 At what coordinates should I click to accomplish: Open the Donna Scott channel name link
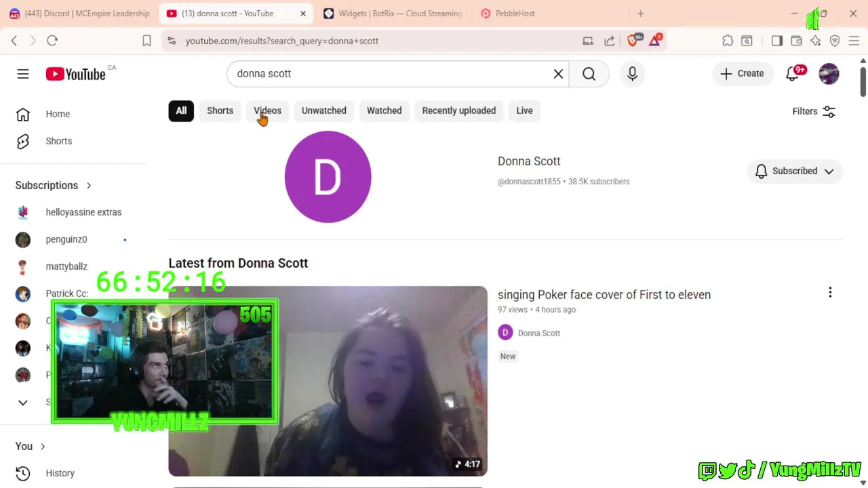click(529, 161)
